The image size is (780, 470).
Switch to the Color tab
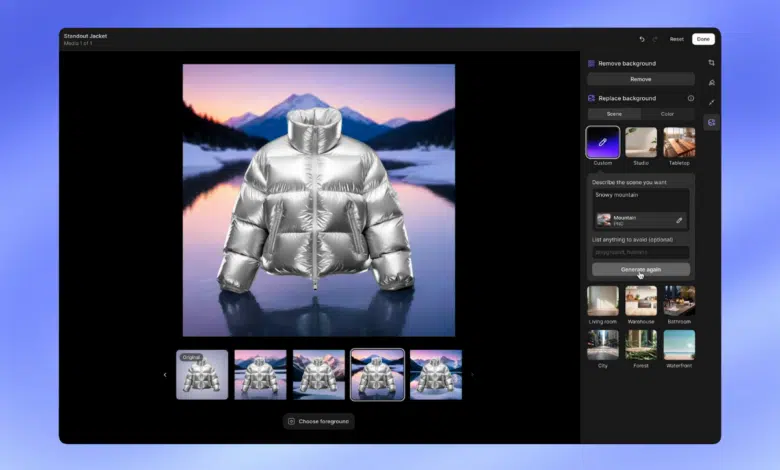pyautogui.click(x=667, y=114)
